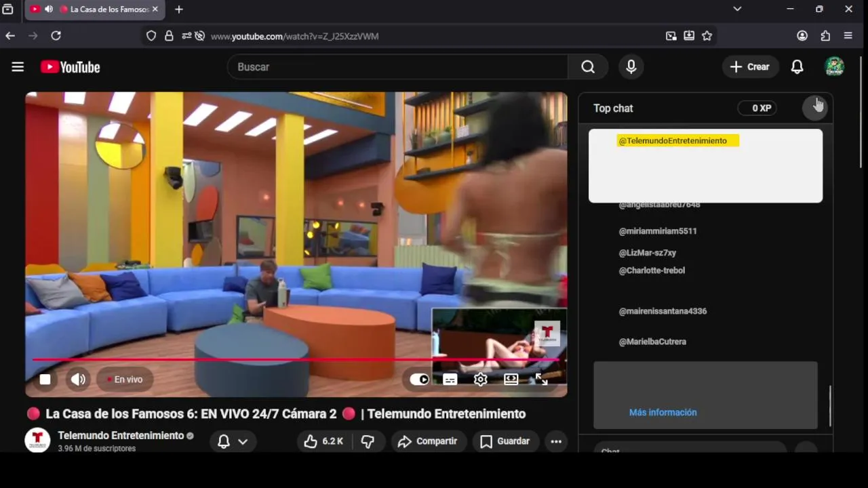Share the video via Compartir
This screenshot has height=488, width=868.
click(x=428, y=441)
